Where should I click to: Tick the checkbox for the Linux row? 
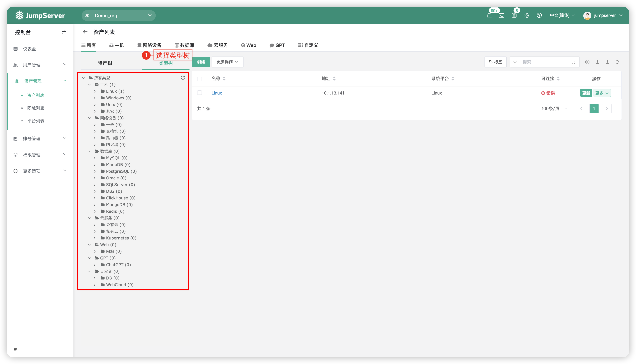tap(199, 93)
